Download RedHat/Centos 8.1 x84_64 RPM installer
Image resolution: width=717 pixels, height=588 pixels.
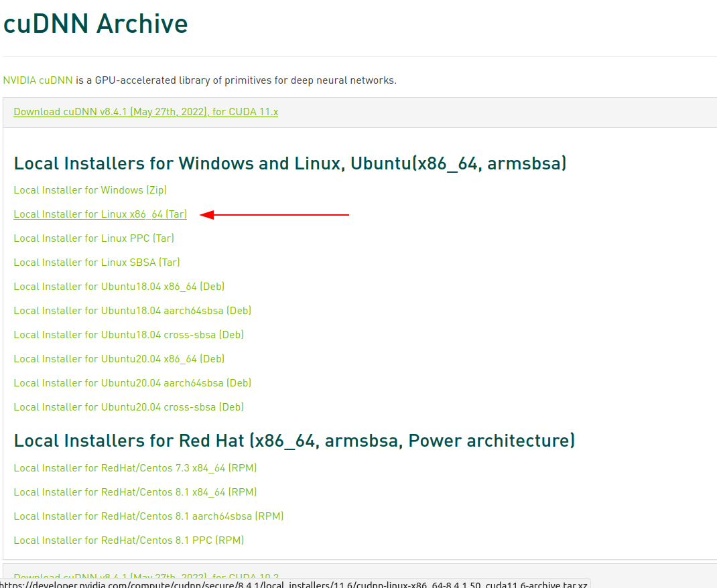click(x=135, y=492)
